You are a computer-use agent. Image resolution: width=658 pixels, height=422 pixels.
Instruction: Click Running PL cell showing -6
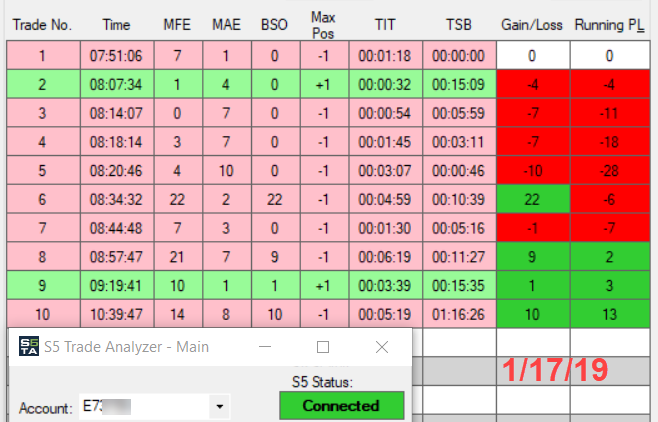(610, 199)
